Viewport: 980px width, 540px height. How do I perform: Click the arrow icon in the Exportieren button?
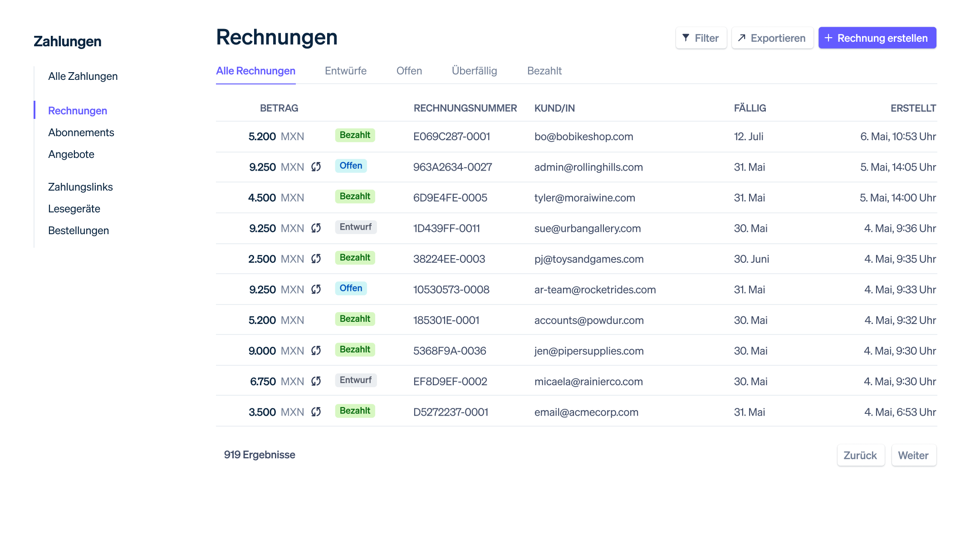[x=742, y=38]
